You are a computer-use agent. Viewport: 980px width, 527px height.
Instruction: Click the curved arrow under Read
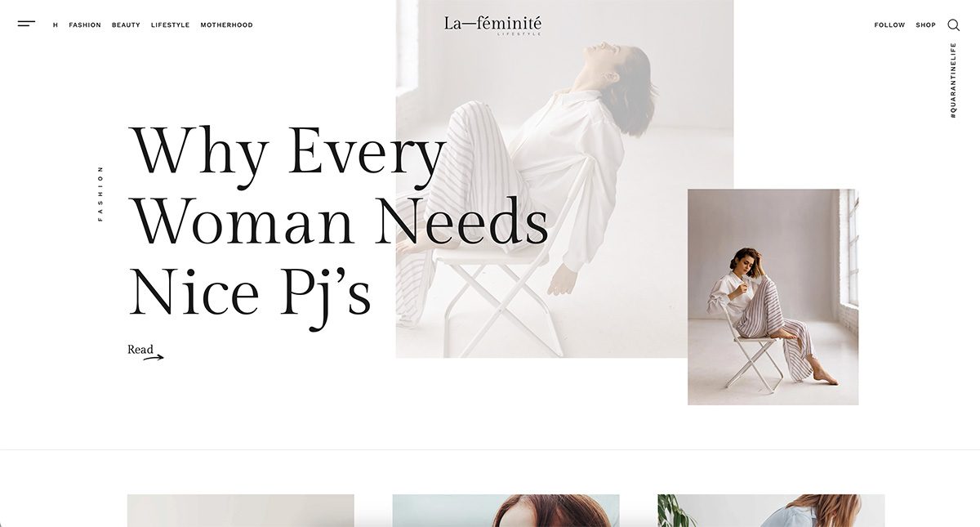click(154, 357)
